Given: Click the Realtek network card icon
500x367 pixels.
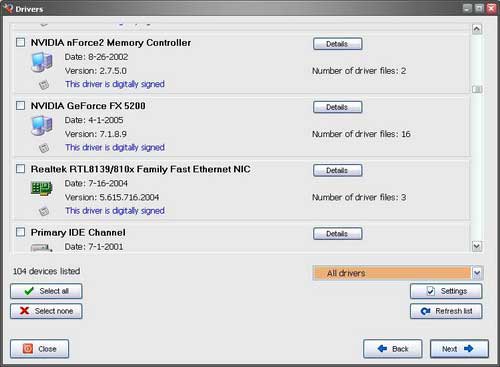Looking at the screenshot, I should [x=42, y=188].
